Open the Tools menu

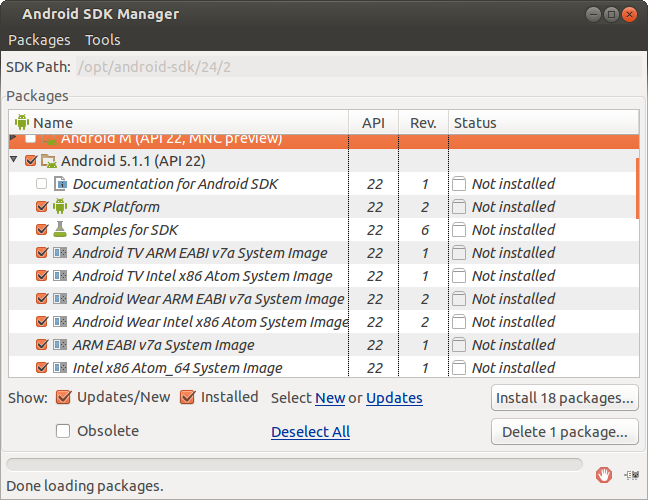tap(102, 40)
